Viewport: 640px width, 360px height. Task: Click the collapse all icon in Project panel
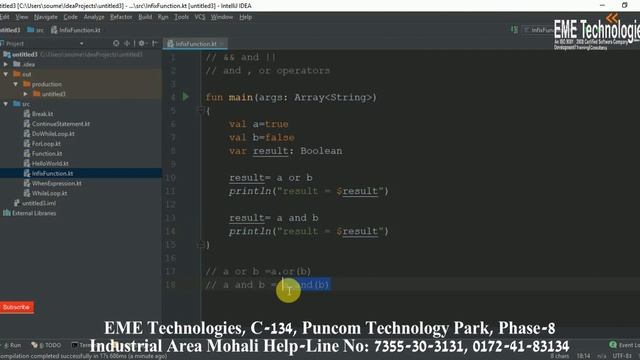pyautogui.click(x=127, y=43)
